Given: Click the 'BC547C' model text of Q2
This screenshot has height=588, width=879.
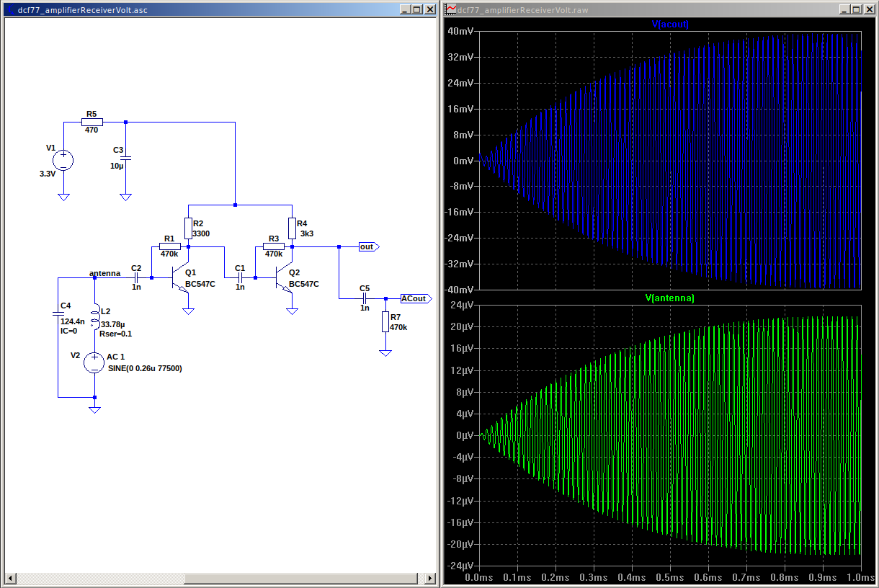Looking at the screenshot, I should [304, 284].
